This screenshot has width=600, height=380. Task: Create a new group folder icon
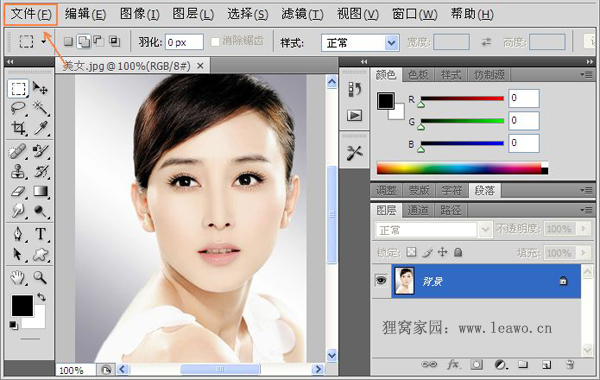point(523,365)
